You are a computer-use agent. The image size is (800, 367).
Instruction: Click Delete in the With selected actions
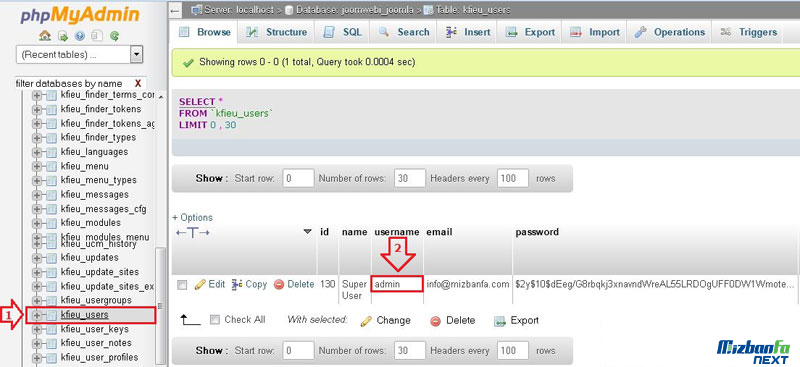(x=453, y=321)
